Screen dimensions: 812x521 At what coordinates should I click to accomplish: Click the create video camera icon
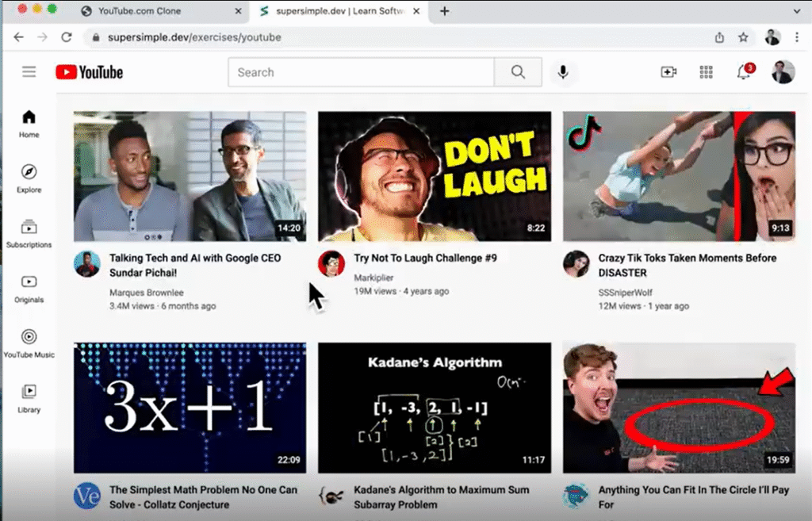pos(668,72)
